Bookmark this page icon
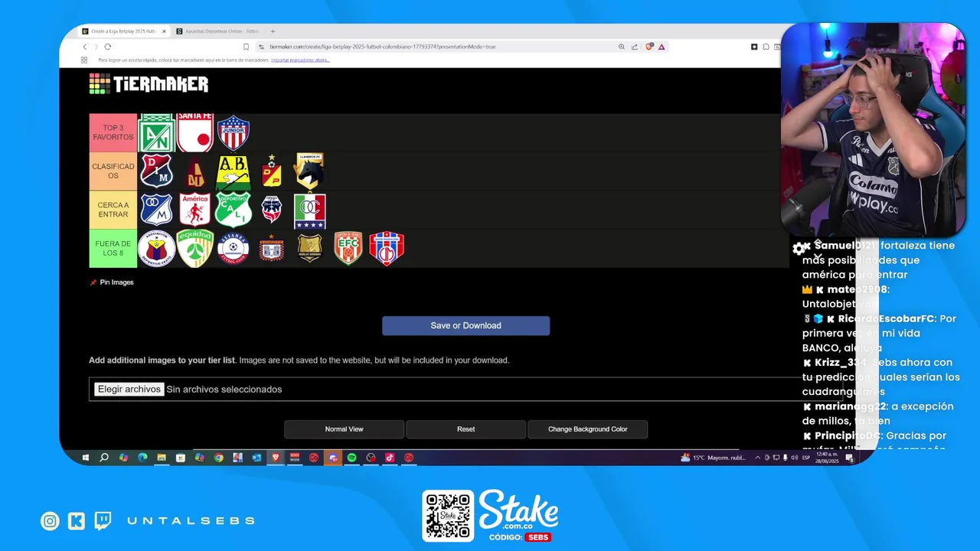 246,47
